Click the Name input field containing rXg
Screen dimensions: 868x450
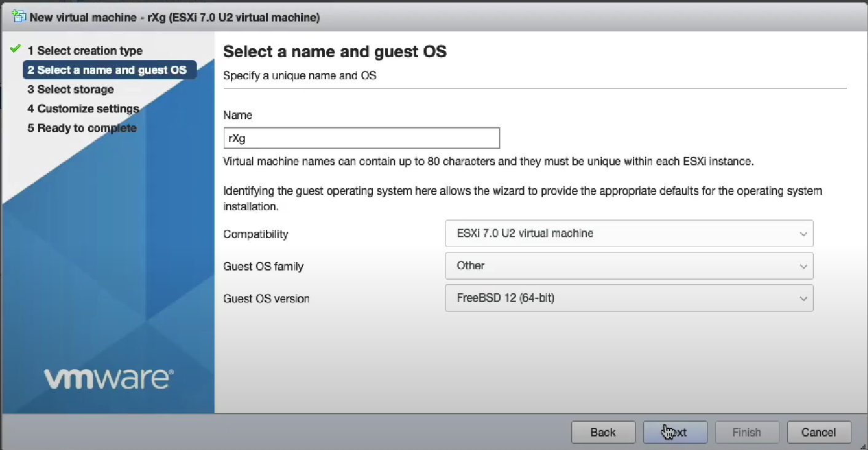click(x=361, y=138)
